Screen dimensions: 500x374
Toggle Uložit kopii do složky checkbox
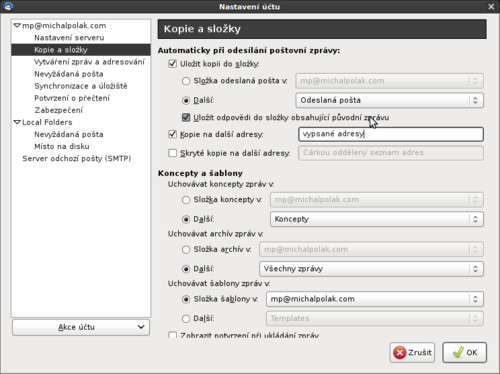tap(172, 64)
